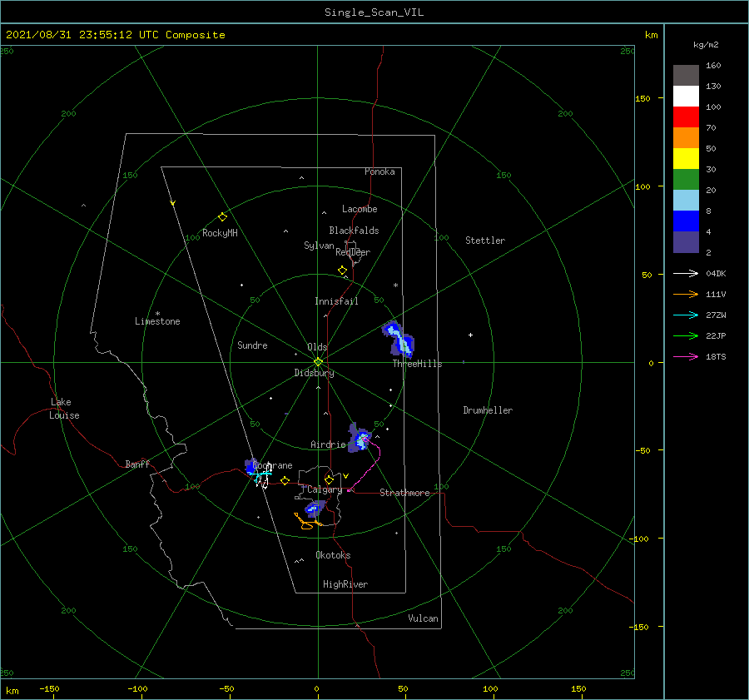The width and height of the screenshot is (749, 700).
Task: Select the light blue 8-20 legend swatch
Action: pyautogui.click(x=686, y=201)
